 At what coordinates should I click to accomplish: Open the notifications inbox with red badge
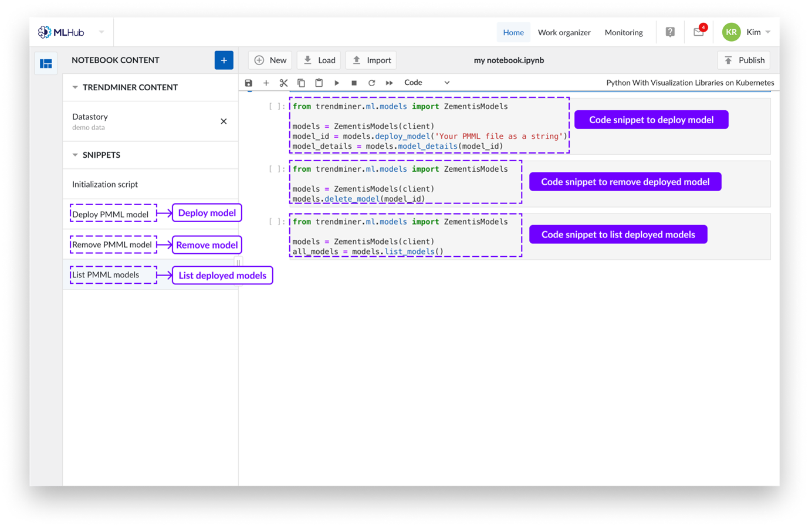[698, 32]
